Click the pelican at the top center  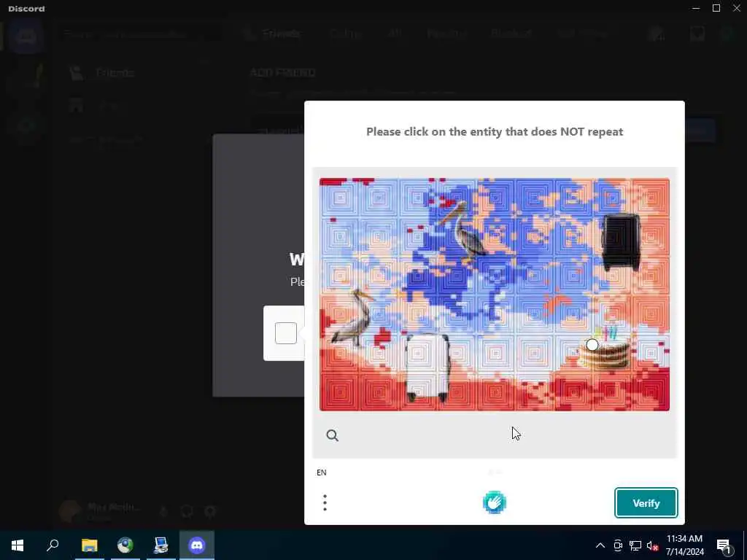click(463, 231)
